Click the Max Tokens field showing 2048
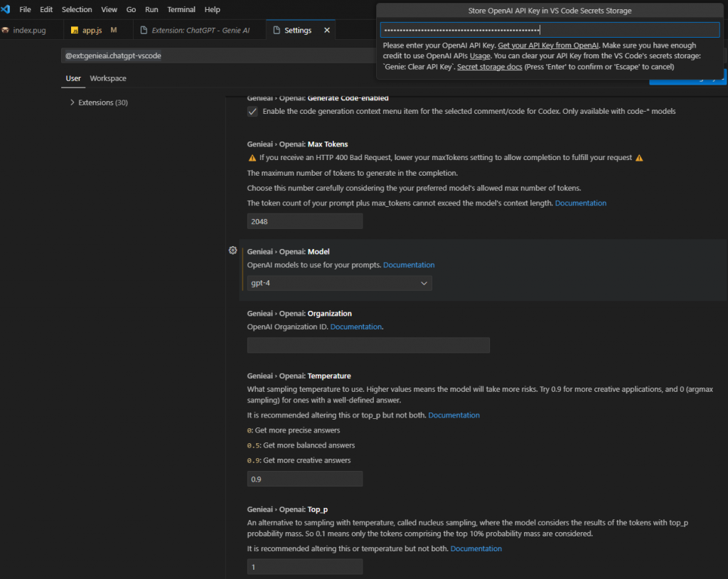The image size is (728, 579). [304, 222]
